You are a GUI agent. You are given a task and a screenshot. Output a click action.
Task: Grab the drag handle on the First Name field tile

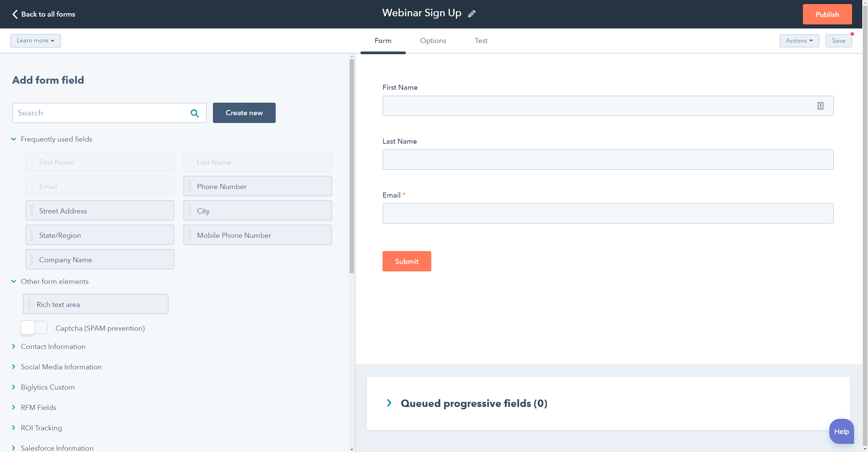[x=32, y=162]
